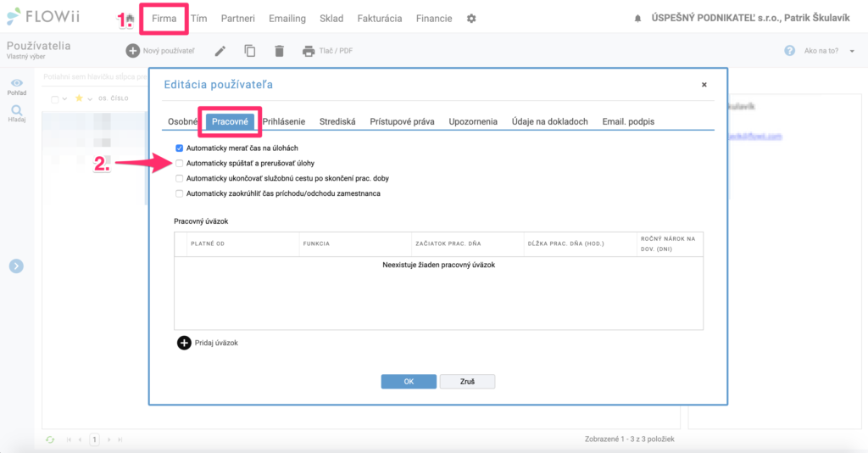Click the Nový používateľ plus icon
The height and width of the screenshot is (453, 868).
133,51
